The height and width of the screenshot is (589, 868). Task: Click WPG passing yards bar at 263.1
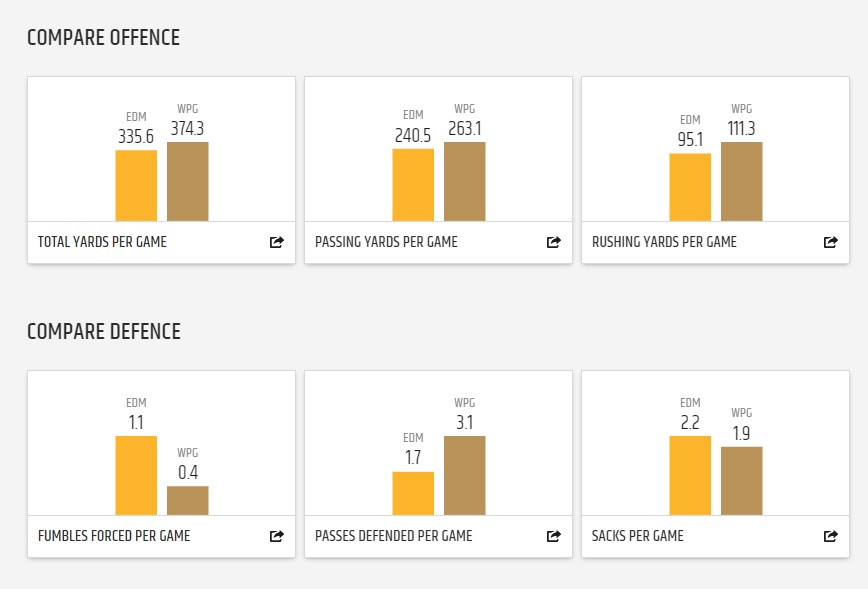pyautogui.click(x=465, y=182)
